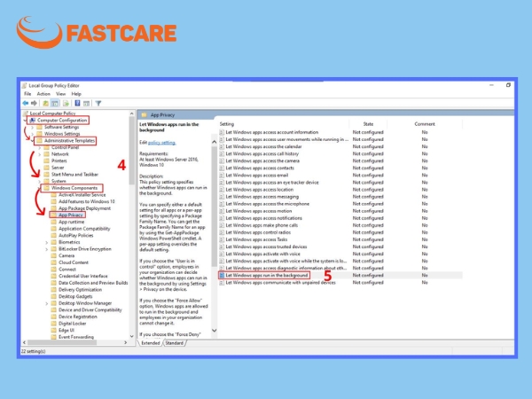Image resolution: width=532 pixels, height=399 pixels.
Task: Select 'Let Windows apps make phone calls'
Action: (262, 225)
